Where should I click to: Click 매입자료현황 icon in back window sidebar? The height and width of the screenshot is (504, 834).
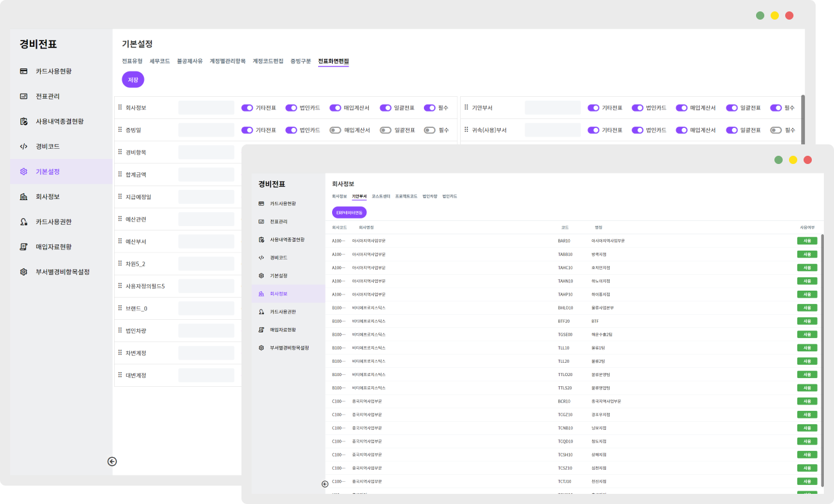tap(23, 247)
